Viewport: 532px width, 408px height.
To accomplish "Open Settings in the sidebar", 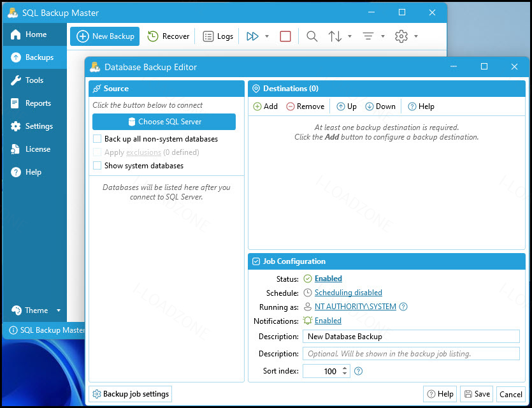I will 34,126.
